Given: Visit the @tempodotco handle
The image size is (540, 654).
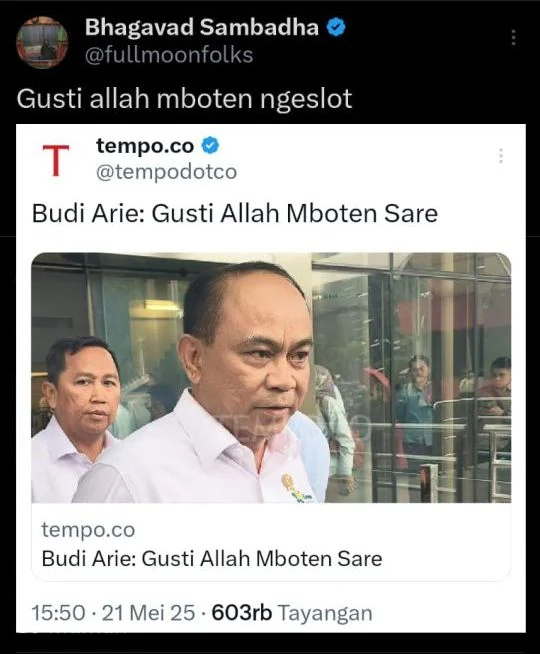Looking at the screenshot, I should [x=166, y=171].
